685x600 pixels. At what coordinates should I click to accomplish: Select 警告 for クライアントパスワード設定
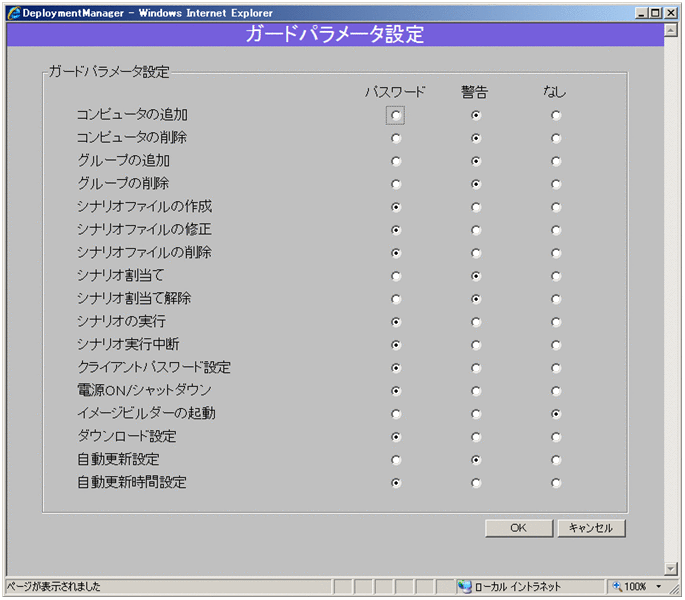pos(476,368)
